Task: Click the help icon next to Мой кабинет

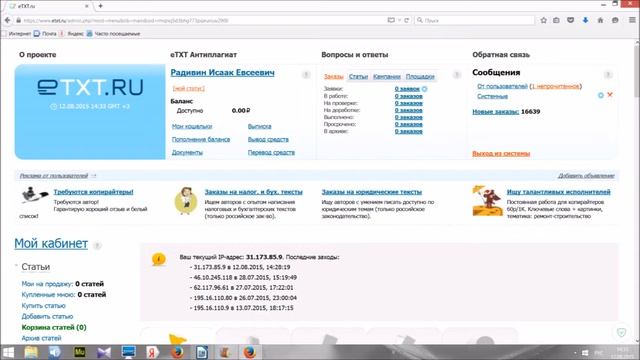Action: [97, 245]
